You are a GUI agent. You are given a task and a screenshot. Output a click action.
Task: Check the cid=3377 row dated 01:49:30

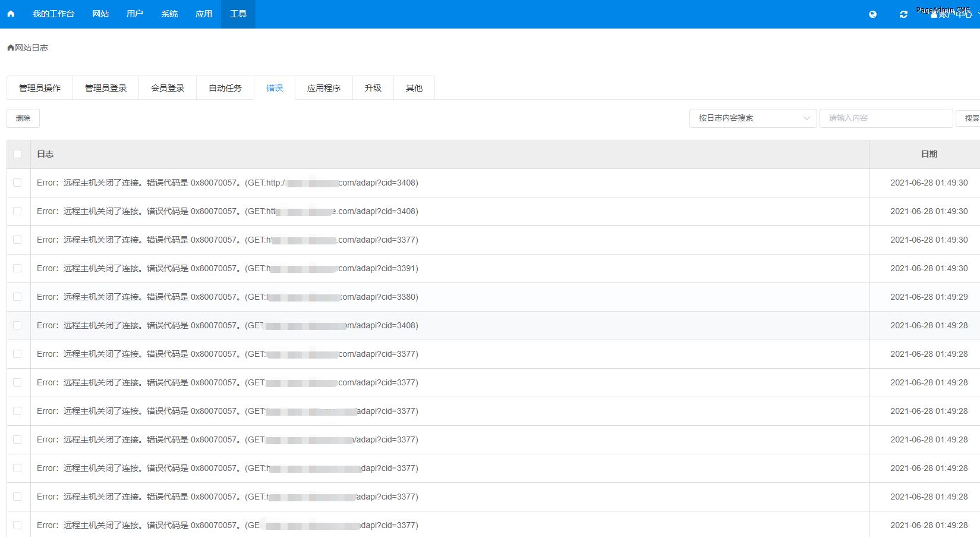[x=17, y=240]
